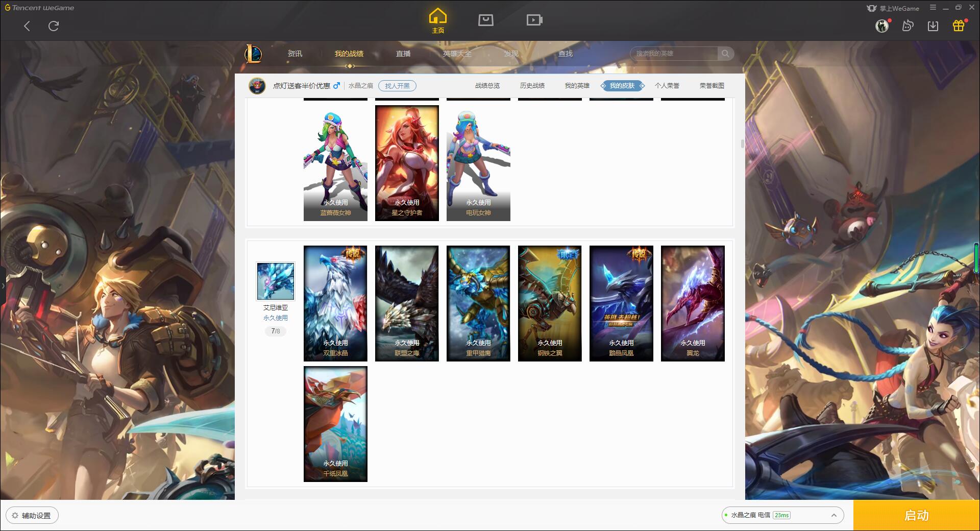Select the 我的皮肤 sub-tab
Viewport: 980px width, 531px height.
click(622, 86)
